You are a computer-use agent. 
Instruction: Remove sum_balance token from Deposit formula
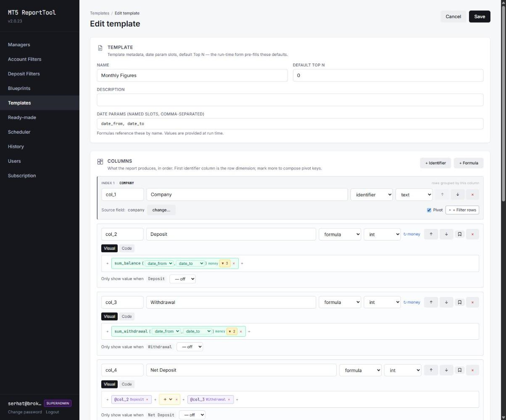[234, 264]
